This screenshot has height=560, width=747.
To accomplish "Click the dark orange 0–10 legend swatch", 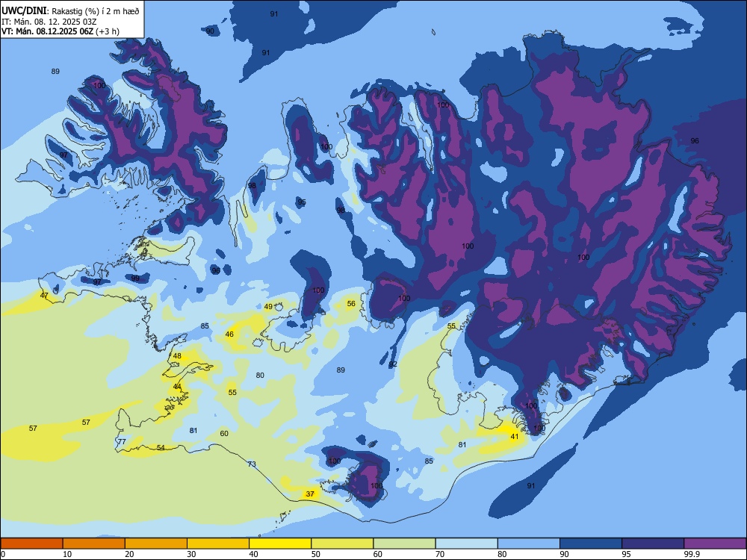I will (31, 544).
